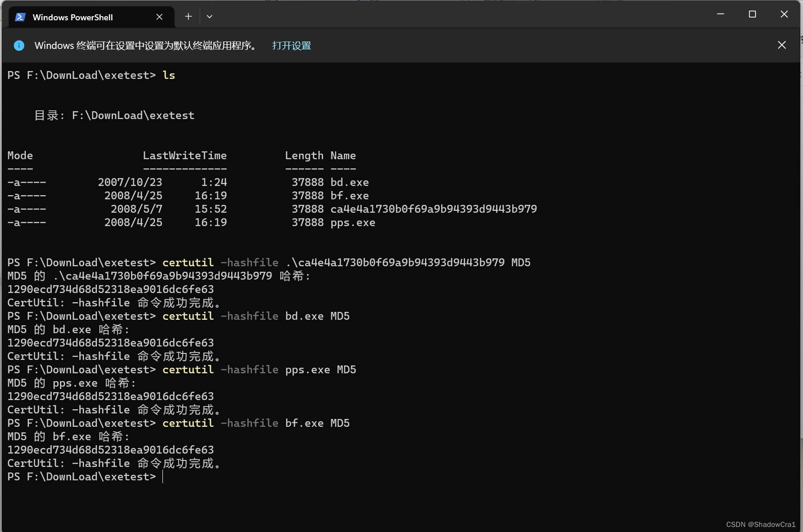Expand the new tab profile dropdown
This screenshot has height=532, width=803.
click(210, 17)
